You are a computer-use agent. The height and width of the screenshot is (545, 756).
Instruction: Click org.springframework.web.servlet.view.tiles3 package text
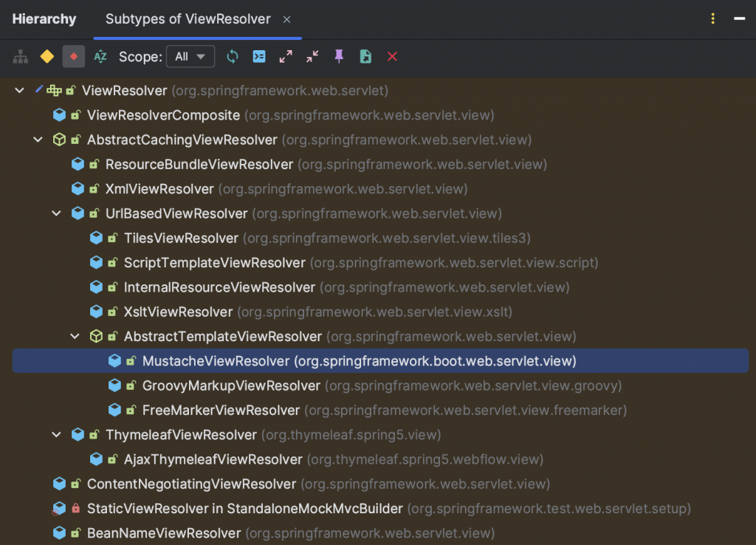click(387, 239)
